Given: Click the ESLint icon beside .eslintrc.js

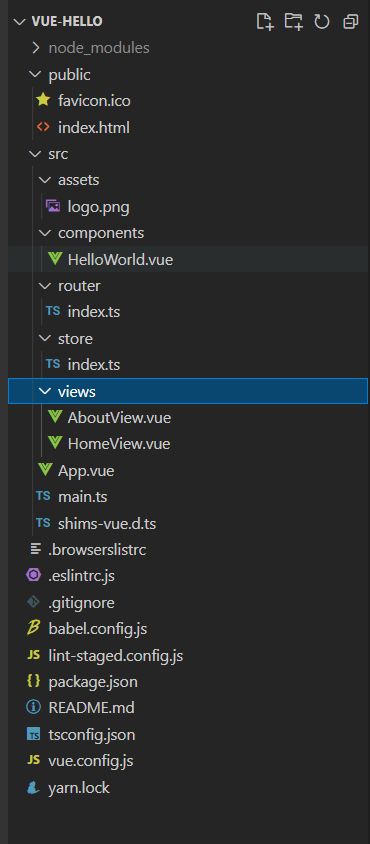Looking at the screenshot, I should pyautogui.click(x=33, y=575).
